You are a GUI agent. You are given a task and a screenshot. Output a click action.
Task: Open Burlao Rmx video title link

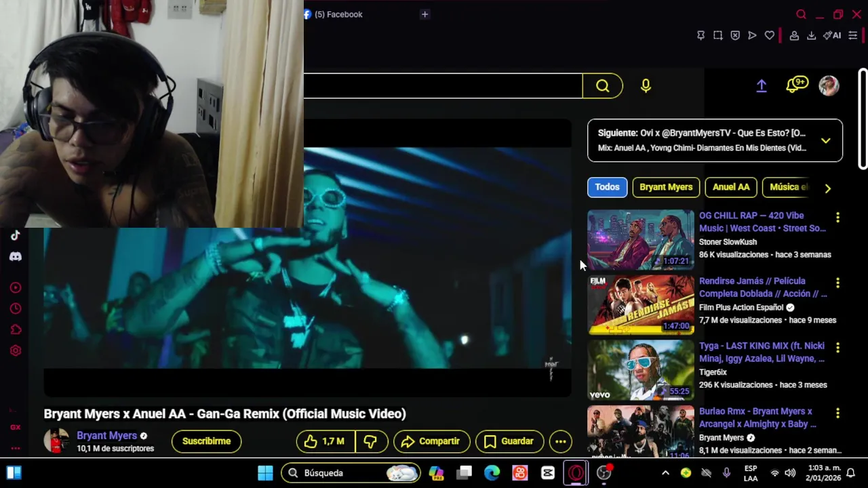pyautogui.click(x=757, y=418)
